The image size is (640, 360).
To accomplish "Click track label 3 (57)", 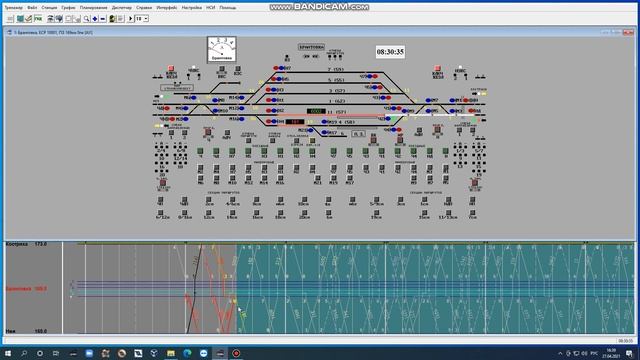I will click(336, 91).
